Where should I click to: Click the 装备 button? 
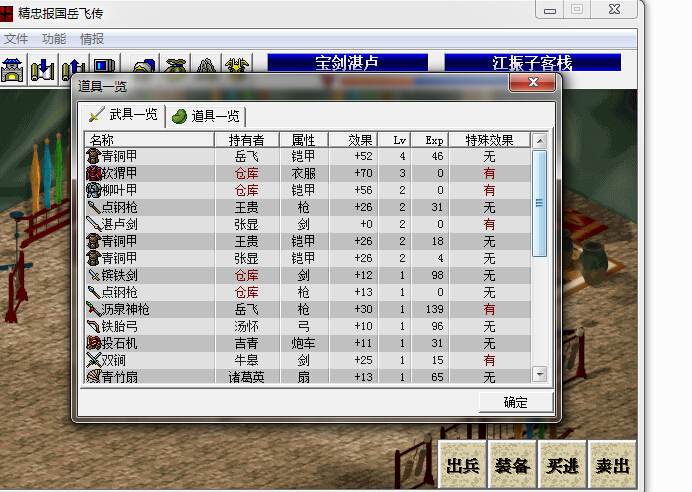512,465
